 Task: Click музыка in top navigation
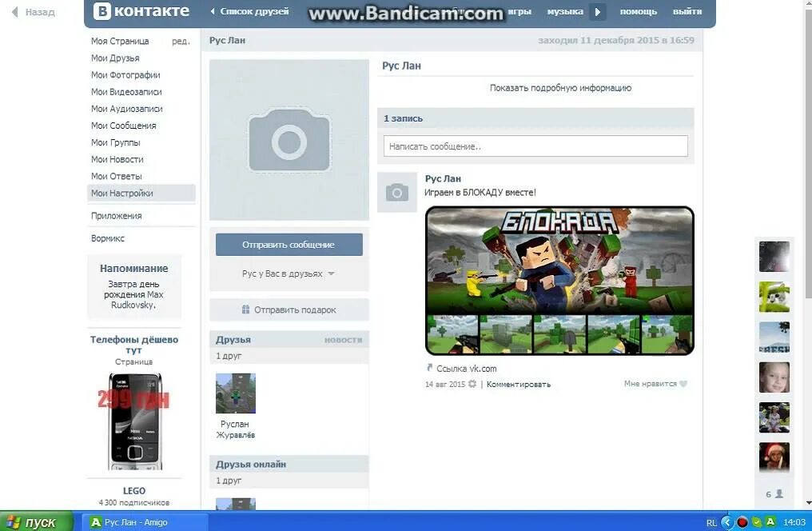point(565,11)
